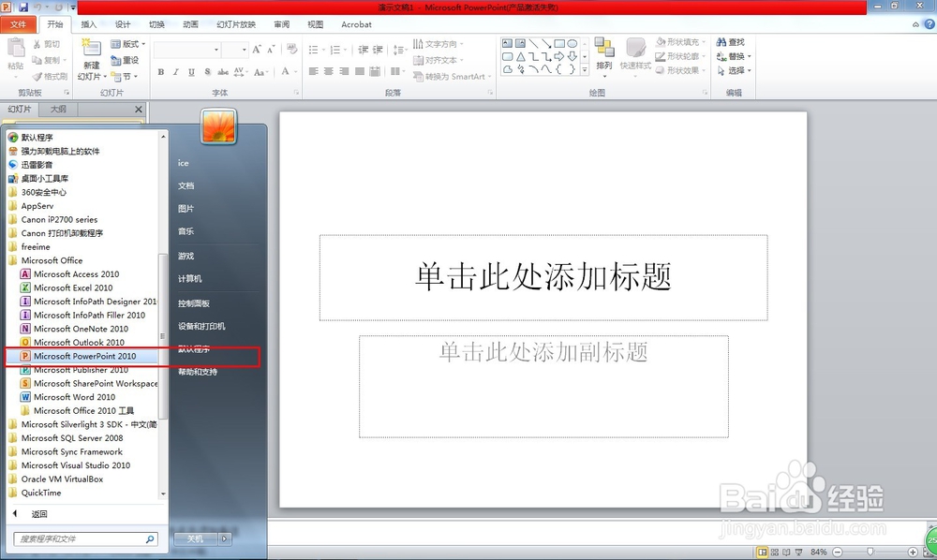
Task: Increase font size with the large A
Action: coord(257,50)
